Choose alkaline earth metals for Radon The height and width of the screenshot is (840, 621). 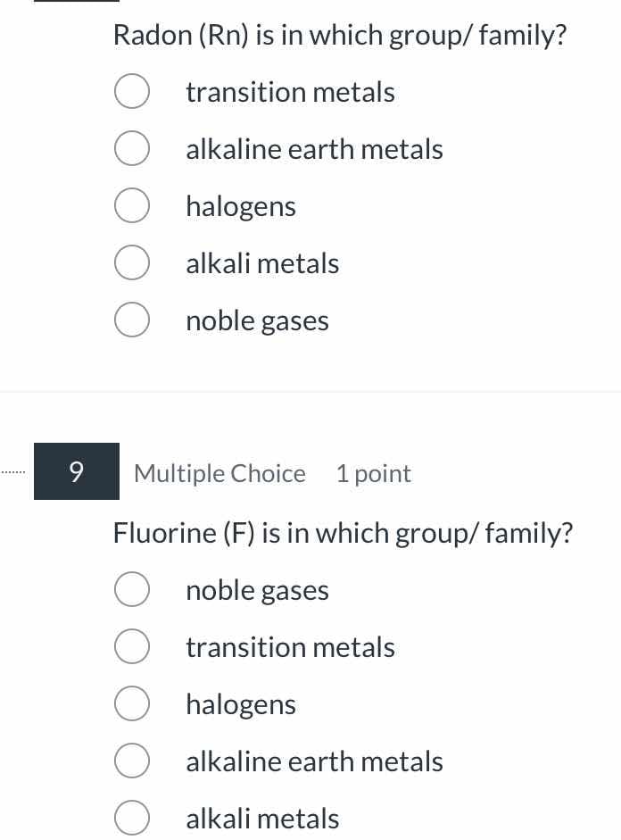click(132, 147)
